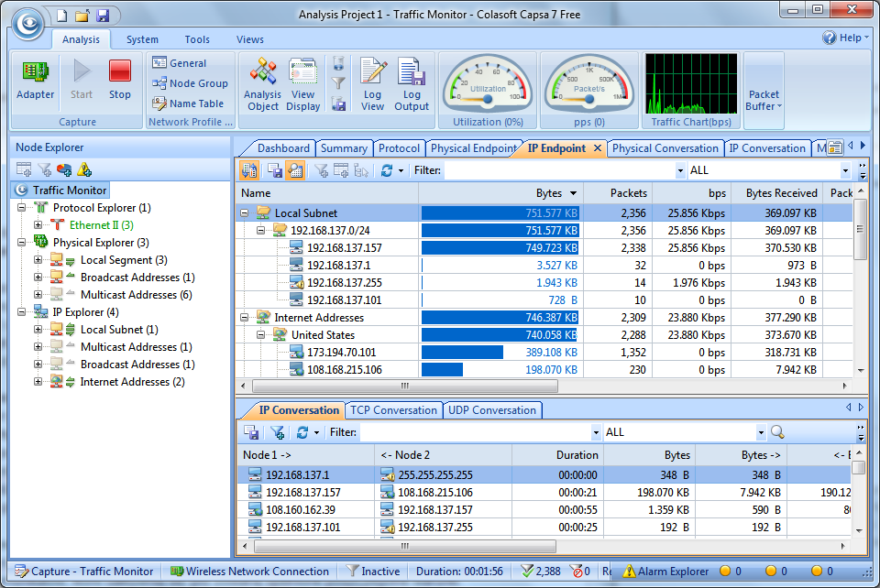
Task: Open Log View settings
Action: (x=373, y=84)
